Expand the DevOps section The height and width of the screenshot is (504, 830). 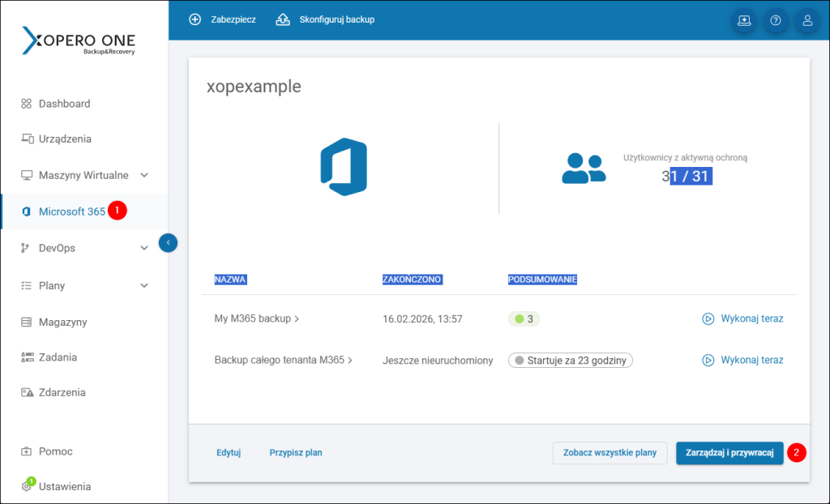[143, 248]
